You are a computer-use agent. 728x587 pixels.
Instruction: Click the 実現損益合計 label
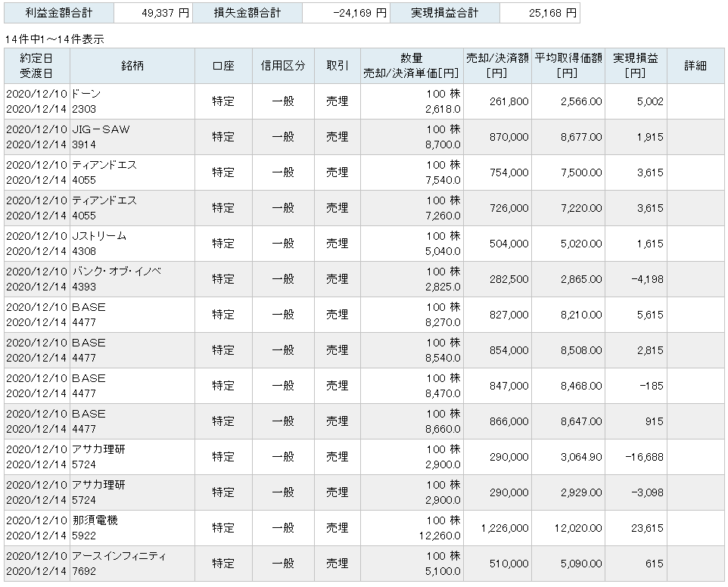tap(445, 13)
